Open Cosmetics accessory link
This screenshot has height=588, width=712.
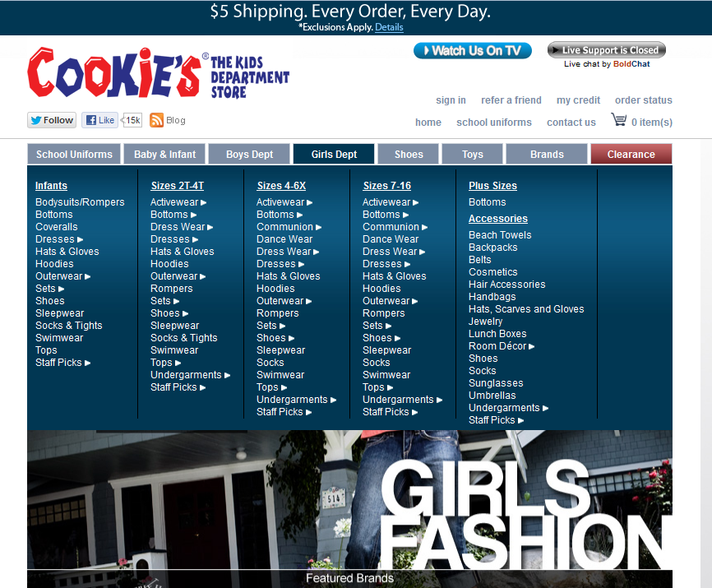(493, 272)
